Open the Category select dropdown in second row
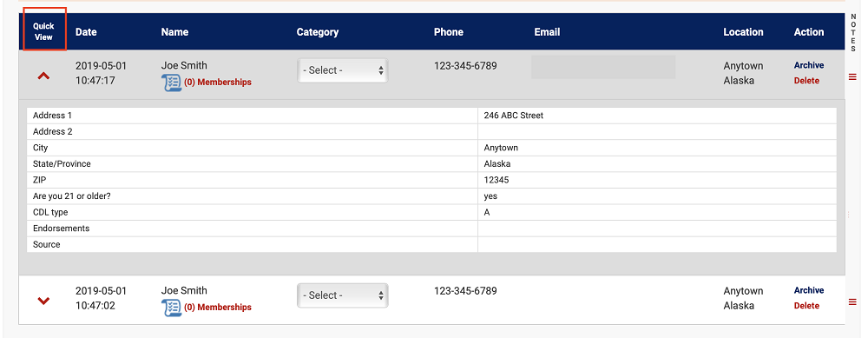Image resolution: width=868 pixels, height=338 pixels. [x=343, y=295]
